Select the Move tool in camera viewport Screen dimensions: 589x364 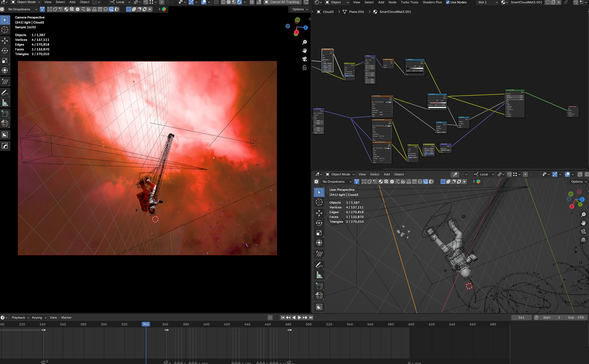(x=5, y=41)
